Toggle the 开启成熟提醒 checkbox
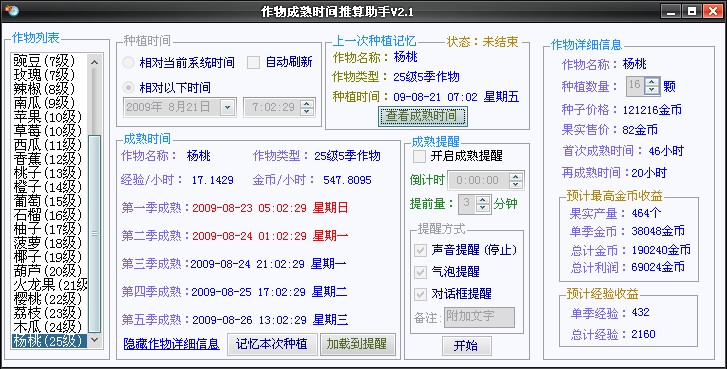This screenshot has height=369, width=727. tap(419, 156)
